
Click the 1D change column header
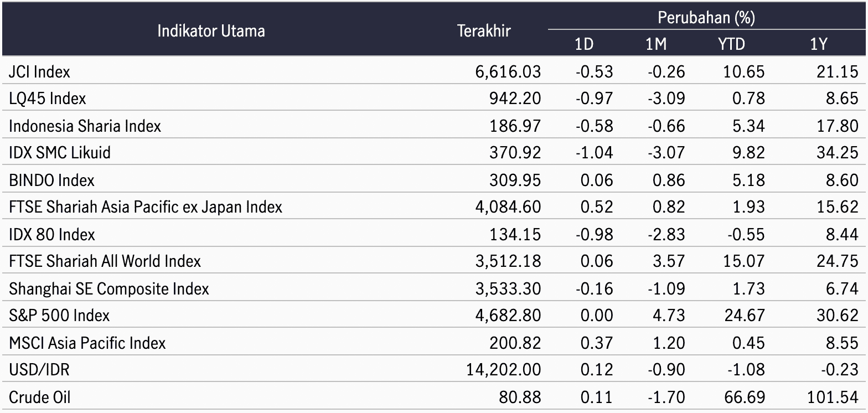[x=584, y=44]
